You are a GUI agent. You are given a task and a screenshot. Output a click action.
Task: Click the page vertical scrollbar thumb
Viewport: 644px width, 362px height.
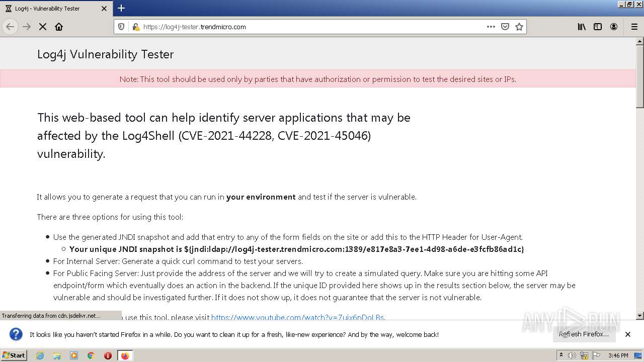pos(640,76)
